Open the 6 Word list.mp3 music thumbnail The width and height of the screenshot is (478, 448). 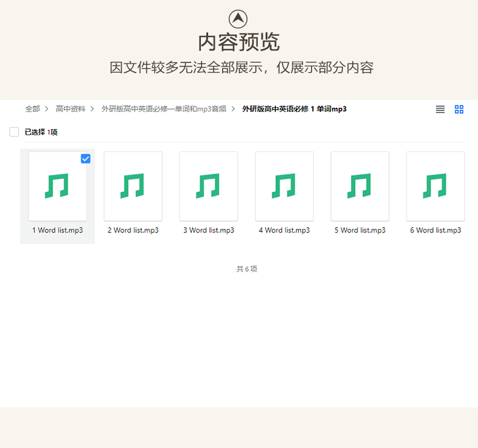pos(435,186)
